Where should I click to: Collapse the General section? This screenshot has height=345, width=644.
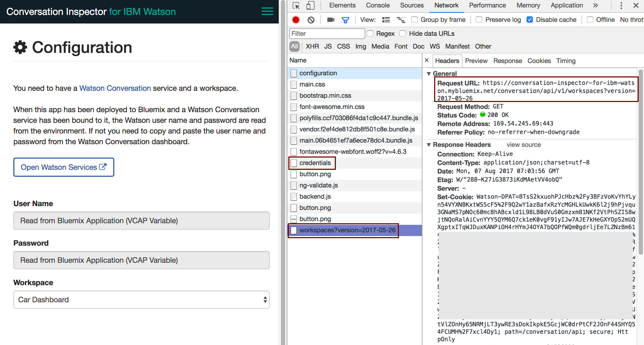pos(429,74)
